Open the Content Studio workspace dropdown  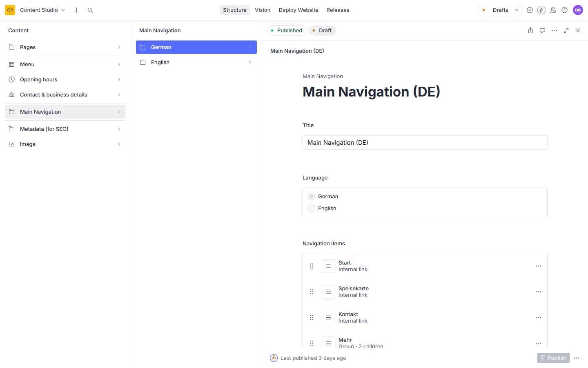coord(42,10)
